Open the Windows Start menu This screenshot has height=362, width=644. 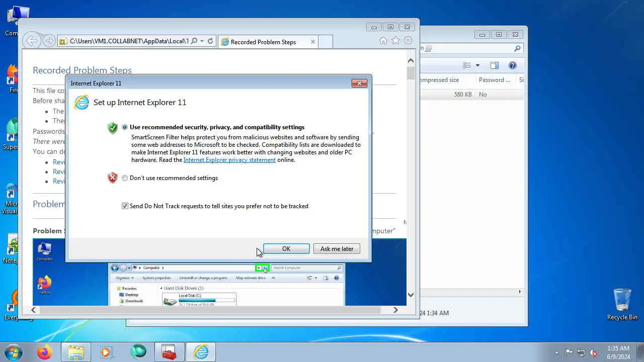pyautogui.click(x=14, y=352)
